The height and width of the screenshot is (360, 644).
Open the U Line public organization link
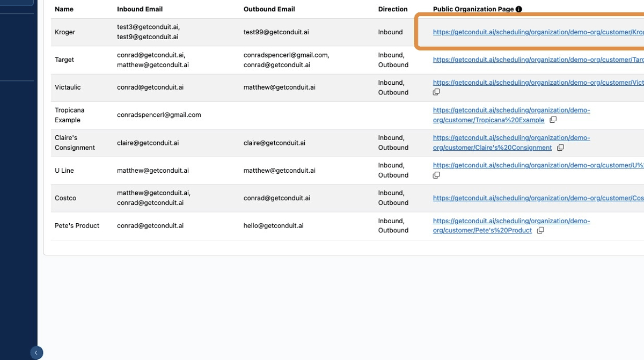(x=538, y=165)
